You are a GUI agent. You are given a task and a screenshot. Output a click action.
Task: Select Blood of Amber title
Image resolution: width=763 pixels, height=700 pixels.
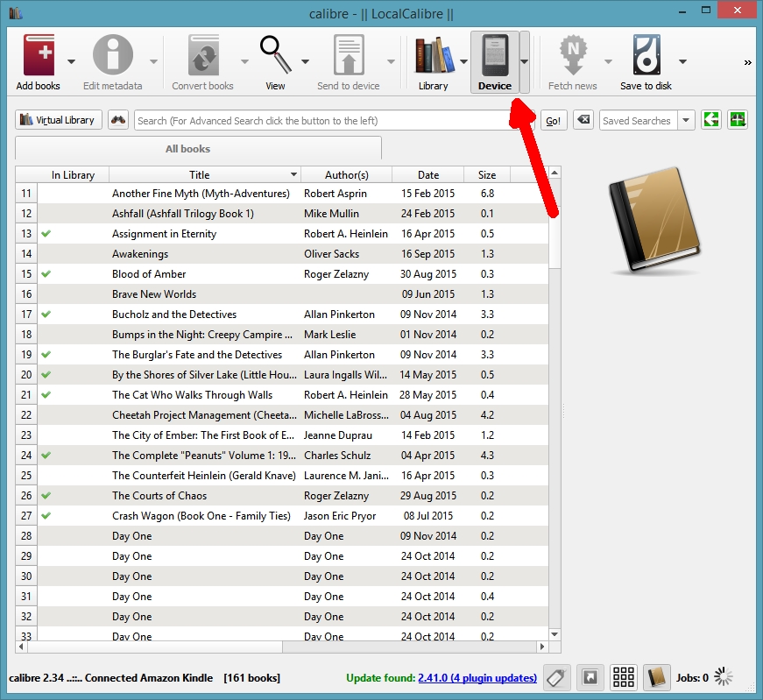coord(149,274)
